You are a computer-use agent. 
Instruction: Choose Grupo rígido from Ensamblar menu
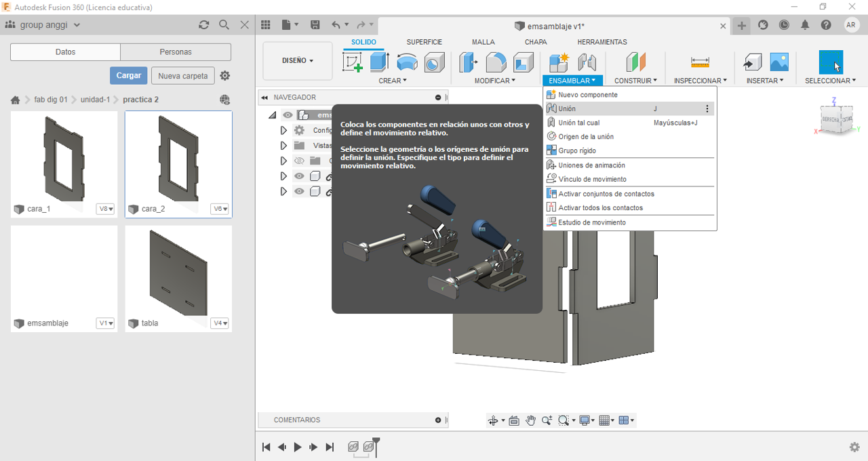coord(577,151)
